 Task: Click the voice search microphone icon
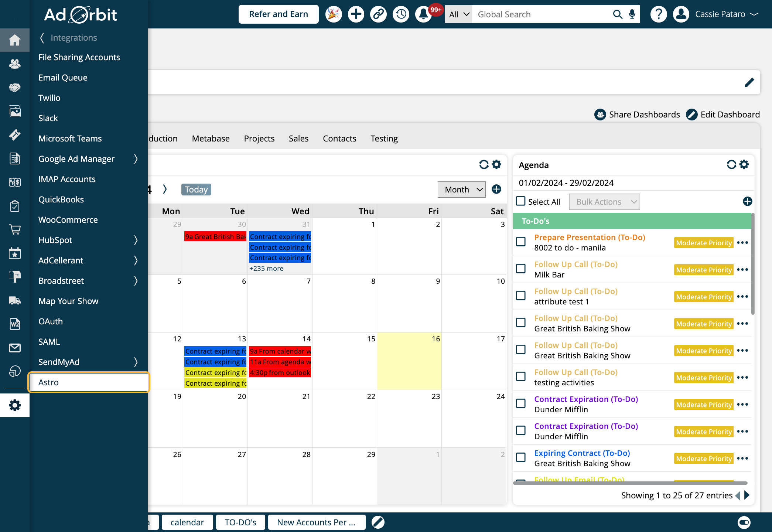[632, 14]
